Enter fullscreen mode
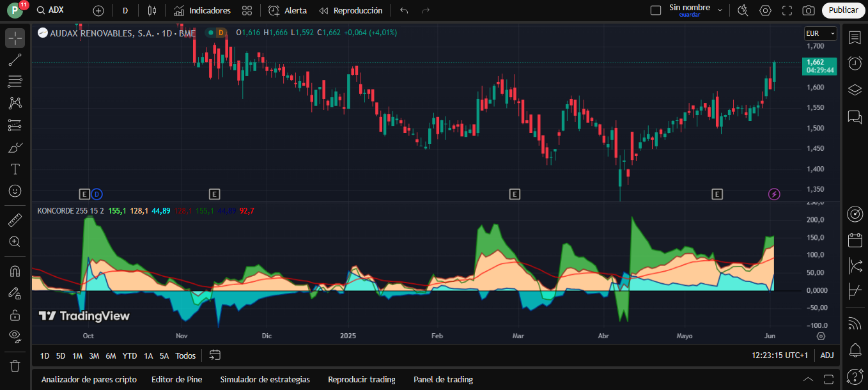868x390 pixels. pos(787,10)
